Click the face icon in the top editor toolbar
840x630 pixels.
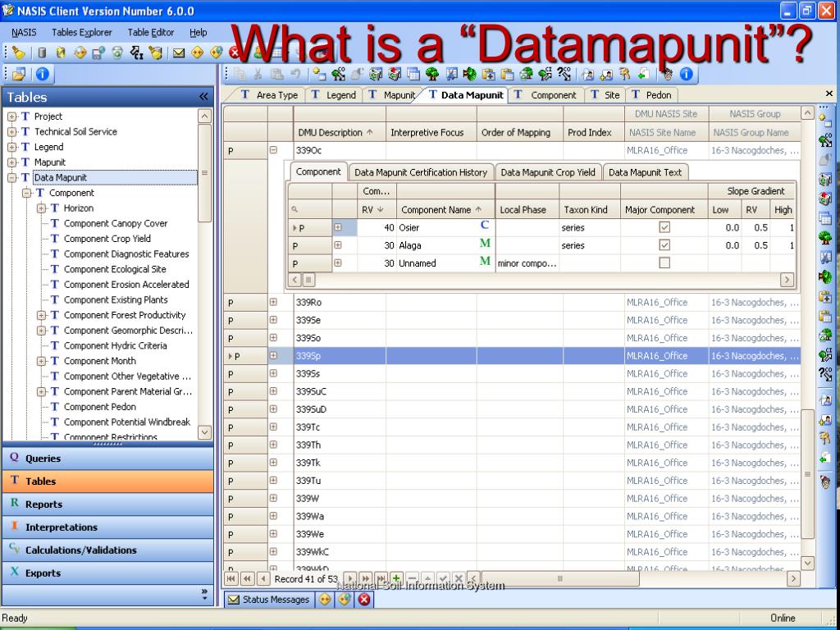(x=667, y=74)
